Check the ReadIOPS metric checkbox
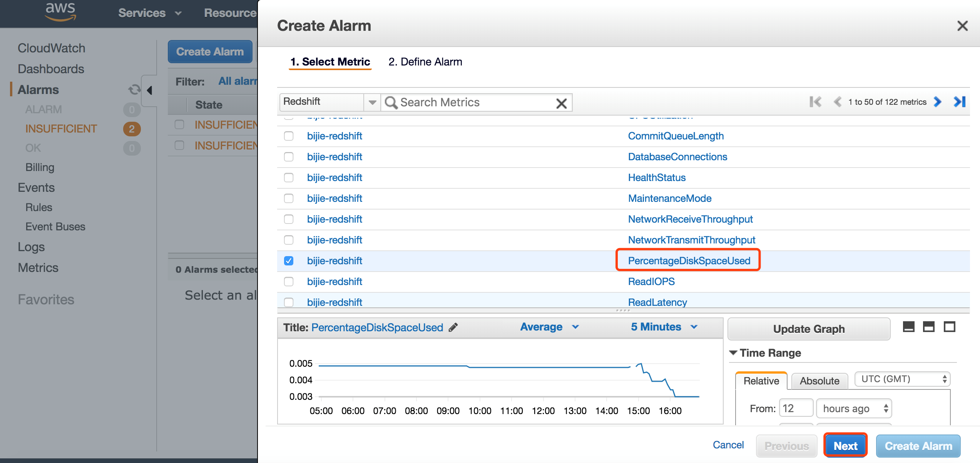 (289, 282)
